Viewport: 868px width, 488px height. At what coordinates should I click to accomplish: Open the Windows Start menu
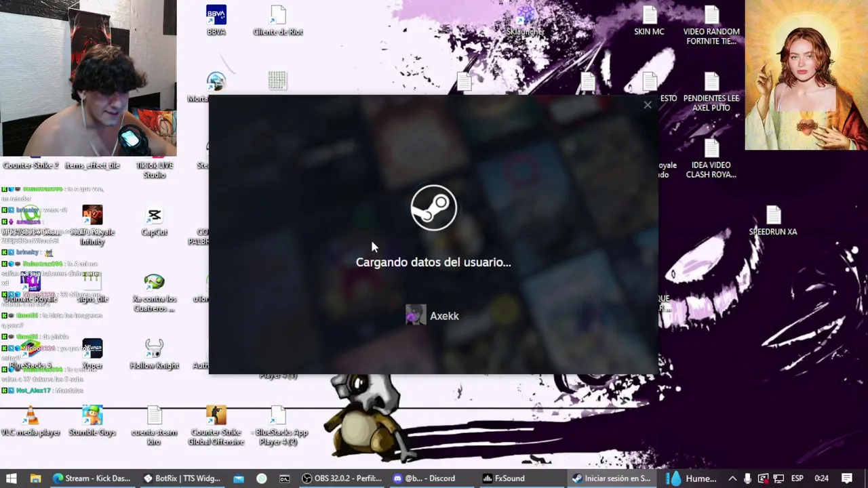coord(11,479)
